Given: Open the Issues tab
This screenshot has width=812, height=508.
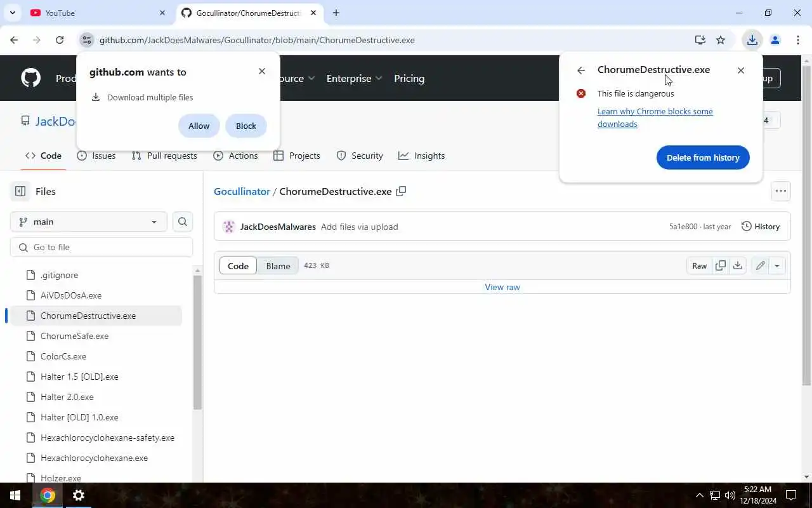Looking at the screenshot, I should pyautogui.click(x=96, y=156).
